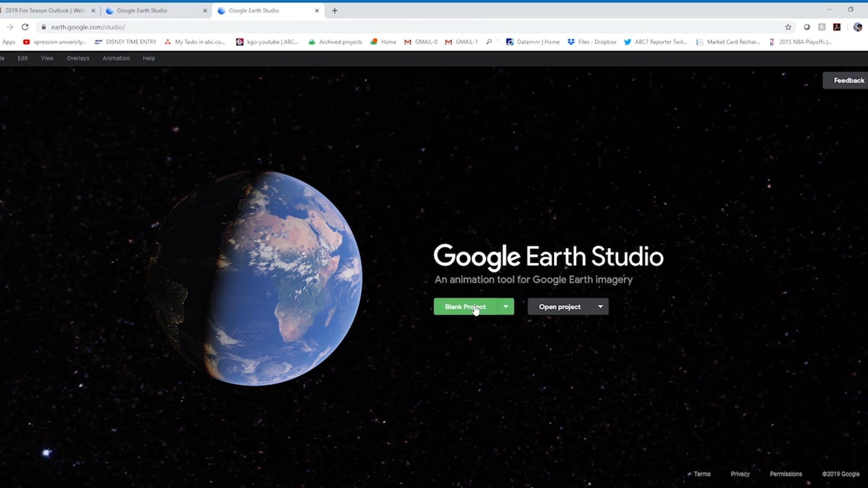Click the browser reload icon
This screenshot has width=868, height=488.
pyautogui.click(x=25, y=27)
